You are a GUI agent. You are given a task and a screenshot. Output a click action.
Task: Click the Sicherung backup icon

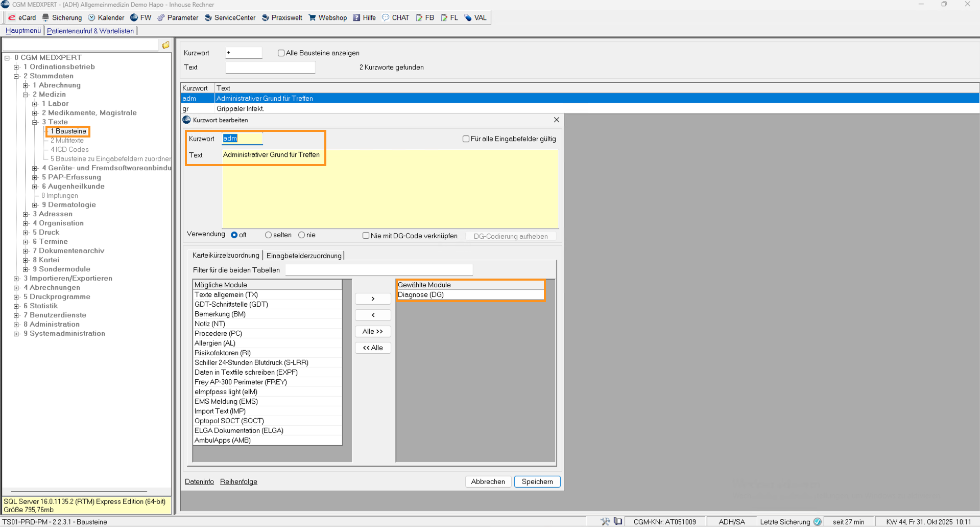(x=46, y=18)
